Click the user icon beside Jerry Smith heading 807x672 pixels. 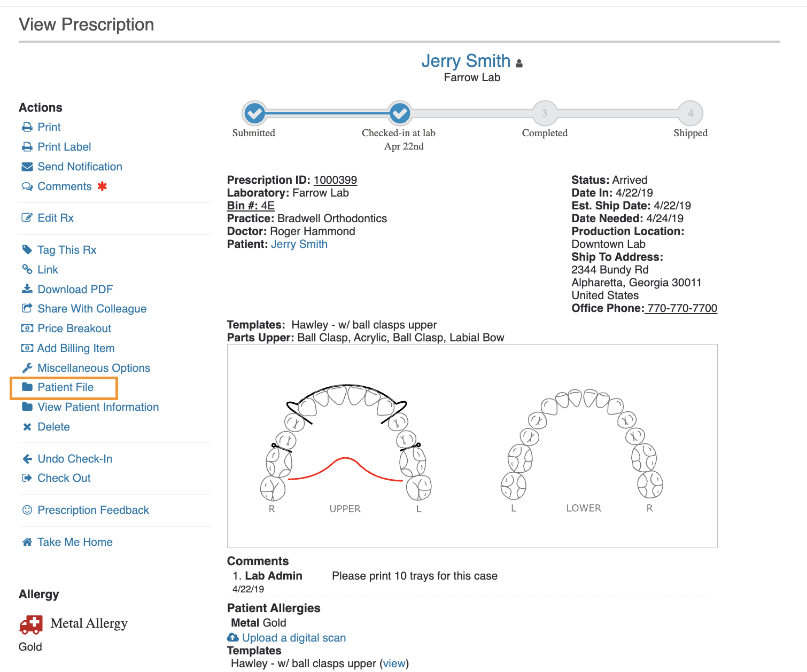519,63
